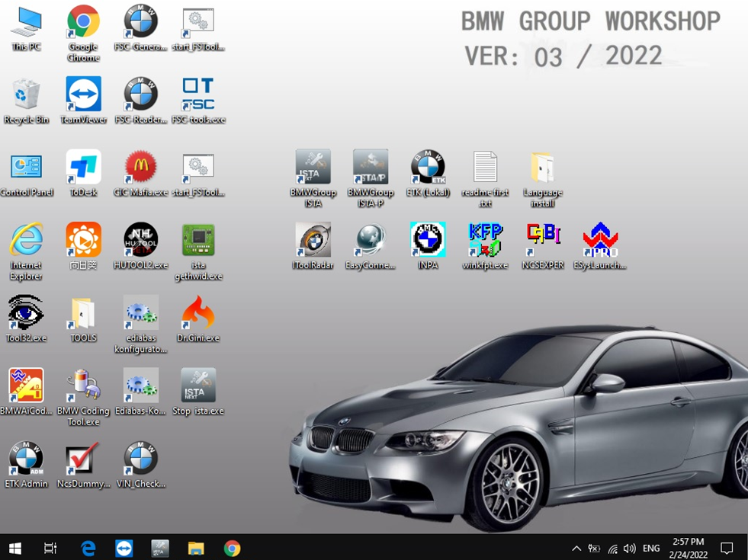The image size is (748, 560).
Task: Open File Explorer from the taskbar
Action: (196, 548)
